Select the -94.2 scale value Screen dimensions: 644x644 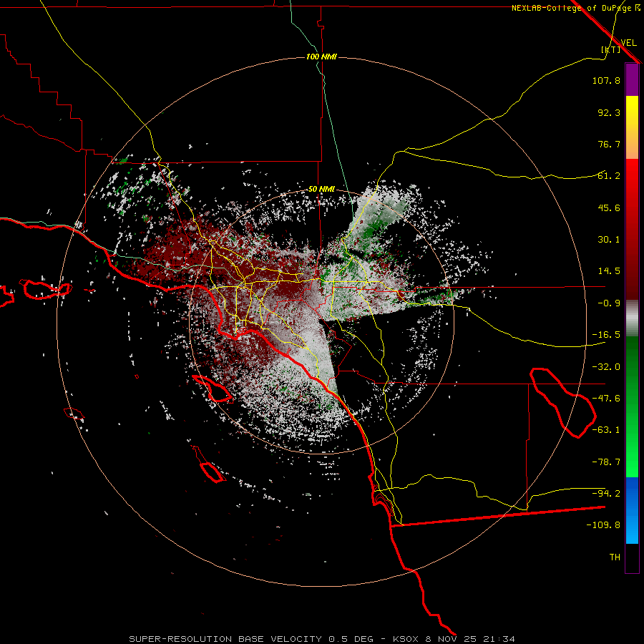point(606,494)
